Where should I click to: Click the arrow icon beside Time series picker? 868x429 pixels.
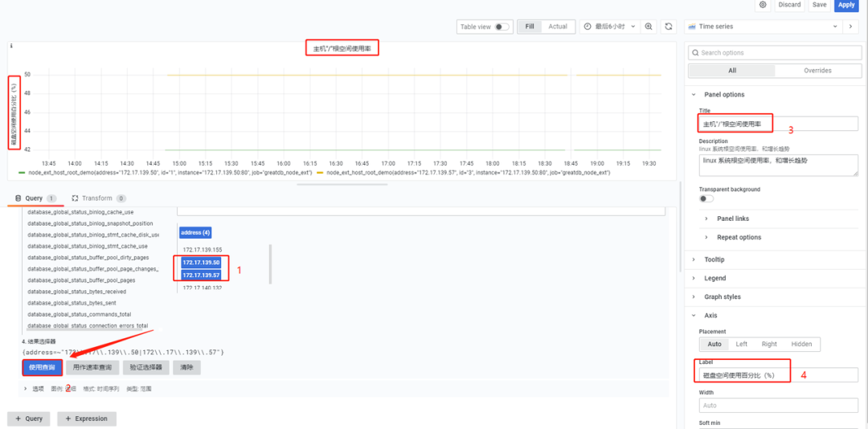tap(851, 27)
